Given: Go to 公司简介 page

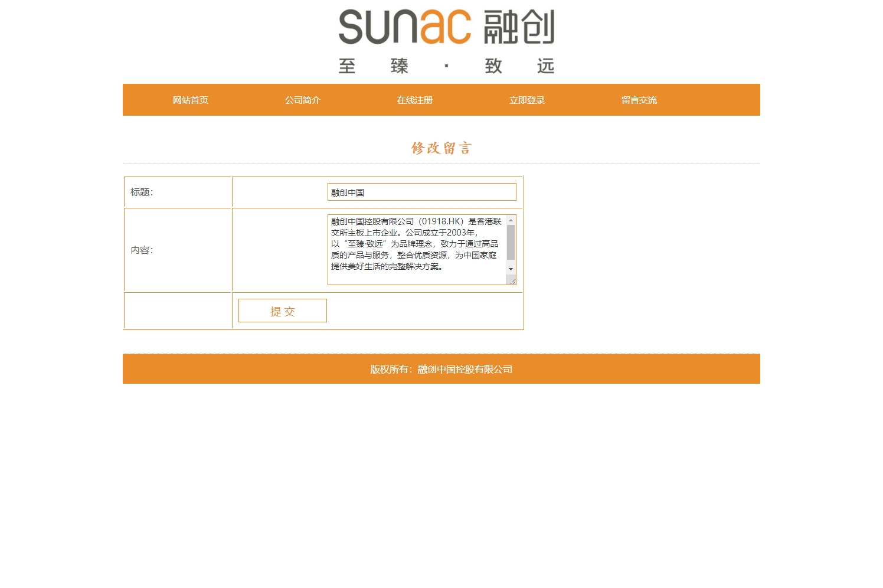Looking at the screenshot, I should coord(303,100).
